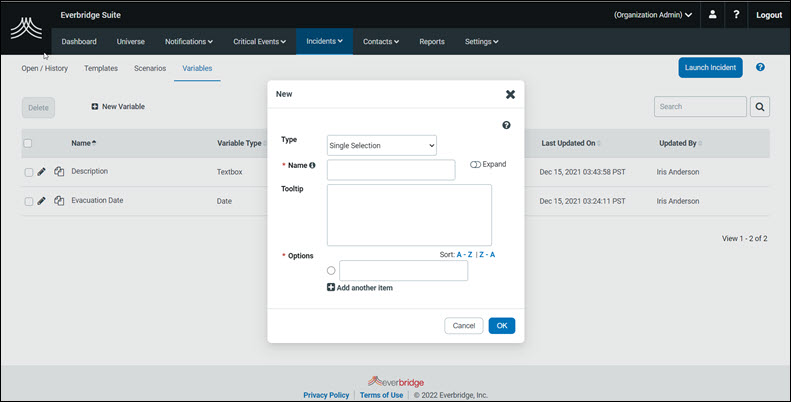Click the Tooltip text area
Image resolution: width=791 pixels, height=402 pixels.
pyautogui.click(x=409, y=214)
